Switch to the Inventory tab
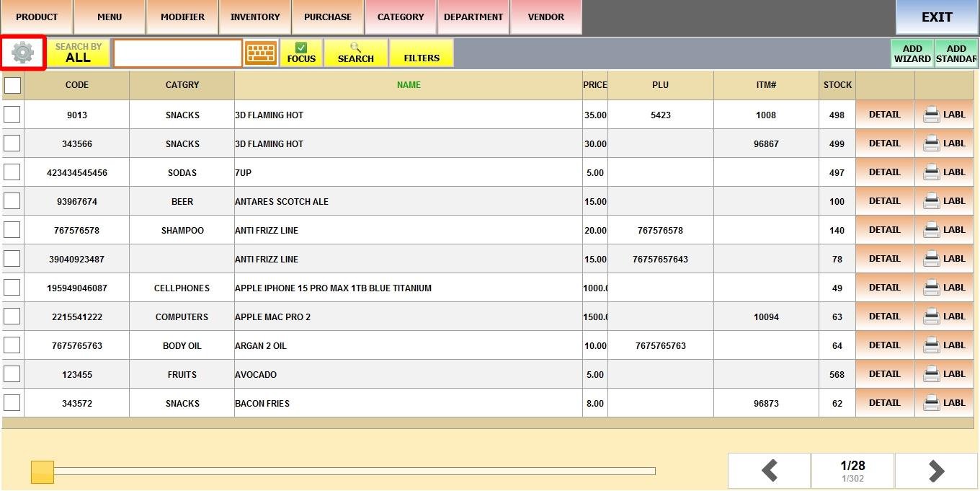The width and height of the screenshot is (980, 491). tap(255, 17)
